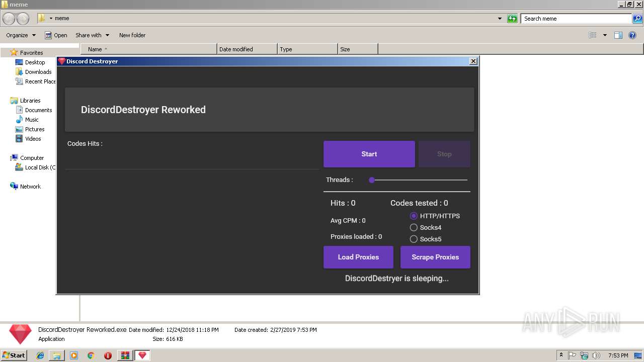Click the taskbar clock 7:53 PM

618,355
